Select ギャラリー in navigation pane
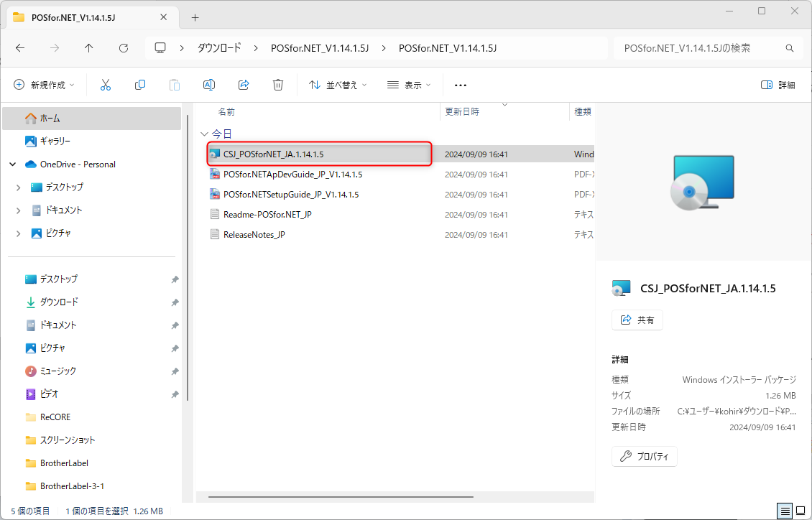Viewport: 812px width, 520px height. point(92,141)
